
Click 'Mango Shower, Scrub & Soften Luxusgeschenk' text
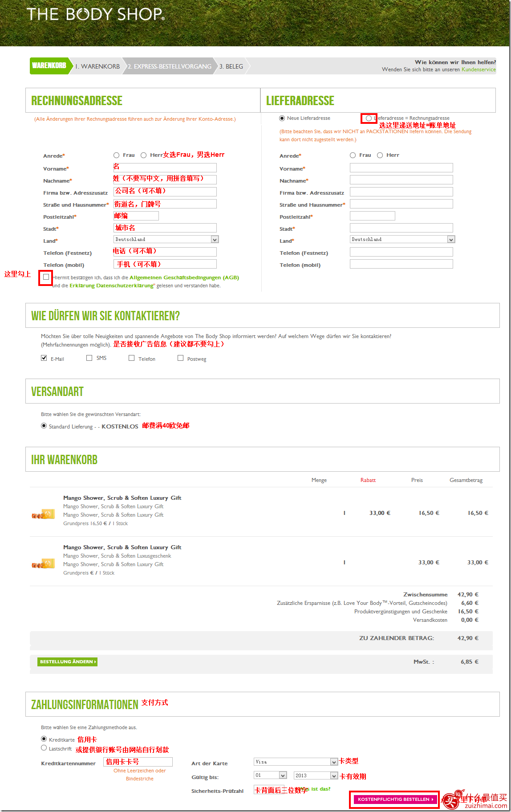click(x=117, y=556)
